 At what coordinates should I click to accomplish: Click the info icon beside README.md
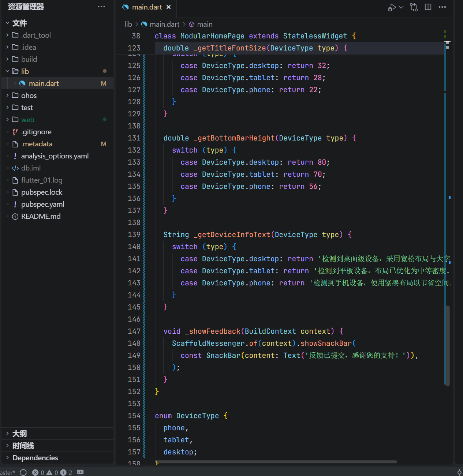(x=15, y=217)
